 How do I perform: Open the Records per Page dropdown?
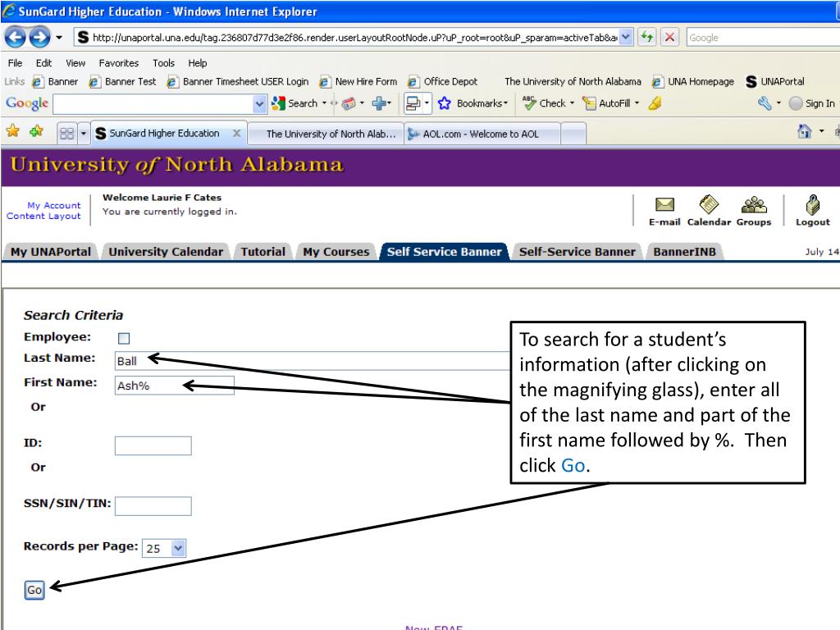pos(164,548)
